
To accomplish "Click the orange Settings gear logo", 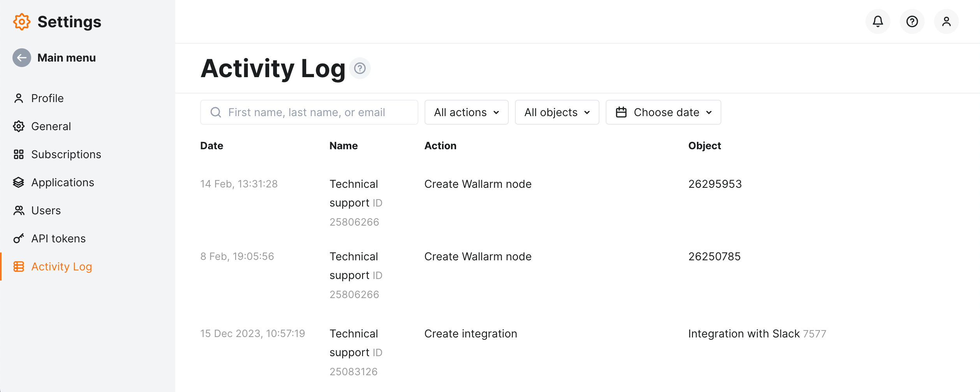I will coord(22,21).
